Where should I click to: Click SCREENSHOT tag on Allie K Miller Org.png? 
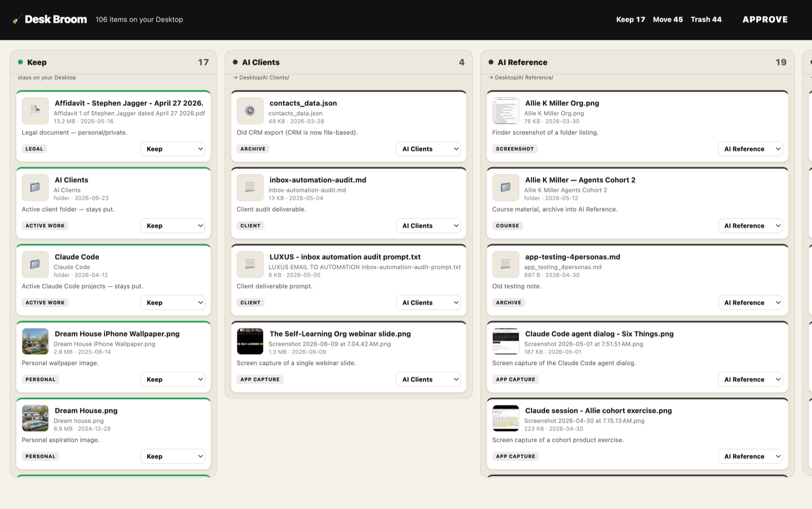[515, 149]
